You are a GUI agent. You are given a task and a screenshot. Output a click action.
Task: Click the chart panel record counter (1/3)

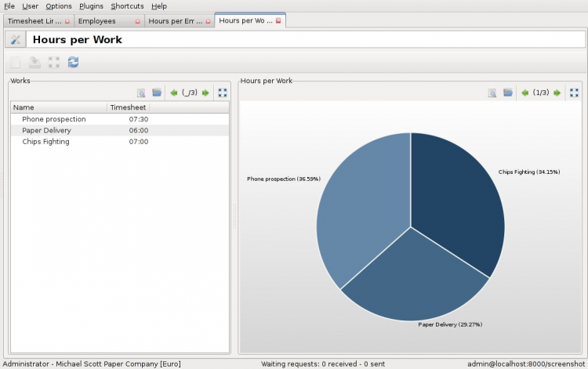point(541,92)
